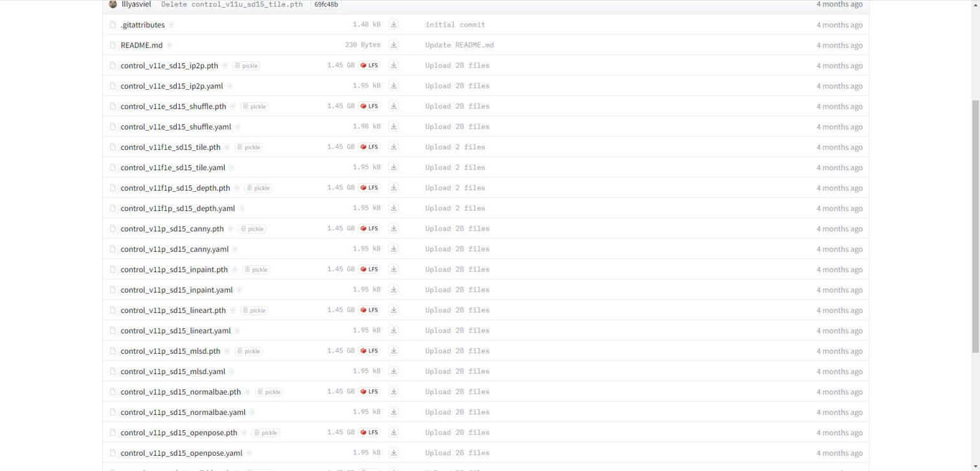The image size is (980, 471).
Task: Click LFS badge for control_v11p_sd15_lineart.pth
Action: coord(369,310)
